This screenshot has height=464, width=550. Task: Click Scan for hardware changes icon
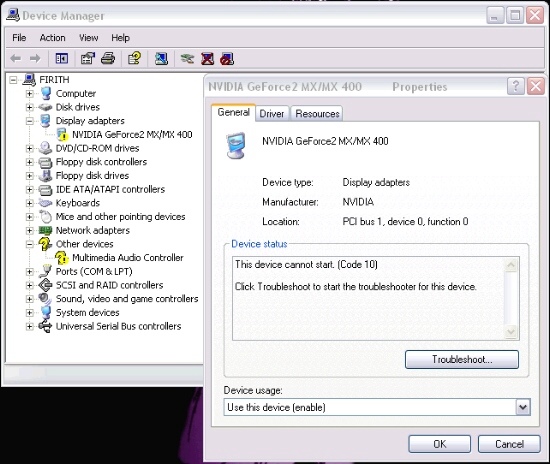click(x=161, y=58)
